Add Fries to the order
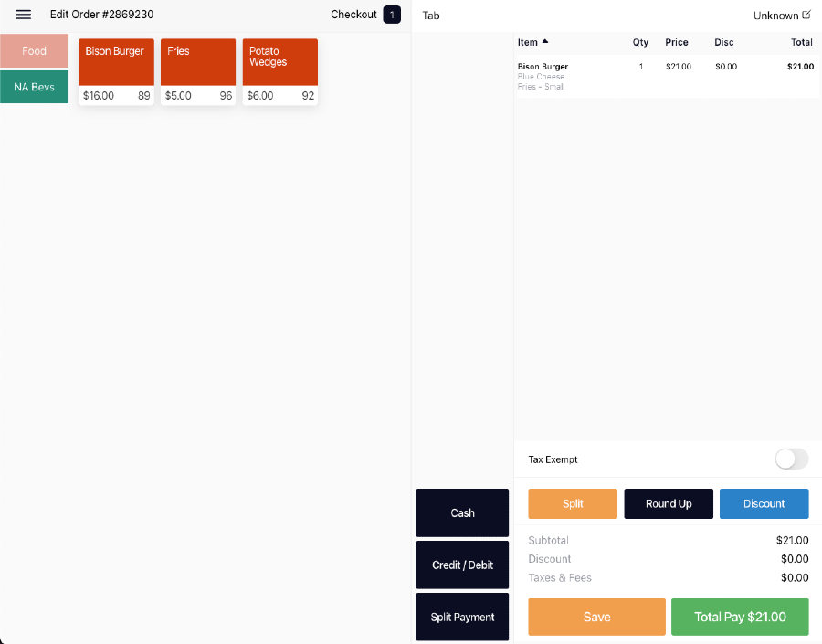 pos(198,72)
